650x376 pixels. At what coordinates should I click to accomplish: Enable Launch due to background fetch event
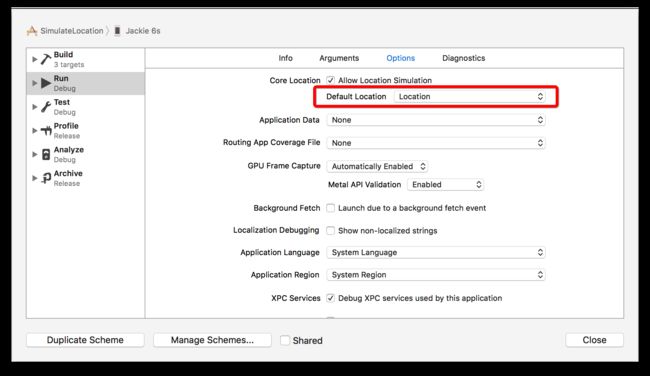coord(330,208)
